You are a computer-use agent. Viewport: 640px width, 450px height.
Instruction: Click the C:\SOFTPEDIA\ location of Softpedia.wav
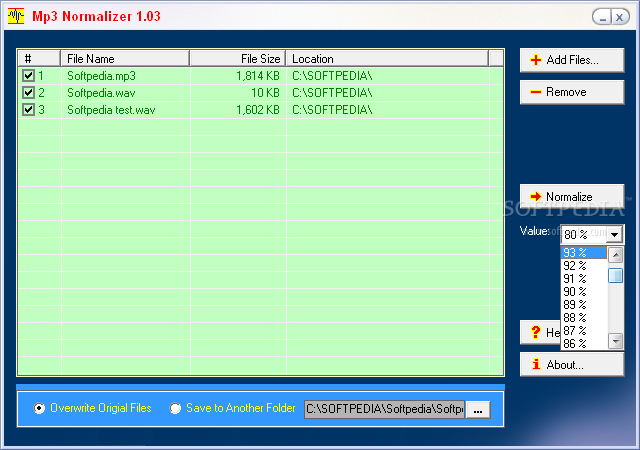pos(332,93)
